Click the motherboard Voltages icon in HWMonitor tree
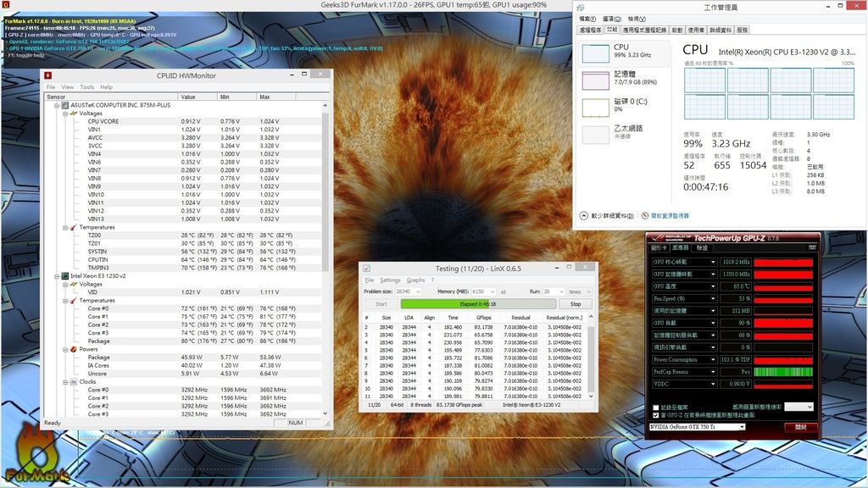The image size is (868, 488). 74,114
